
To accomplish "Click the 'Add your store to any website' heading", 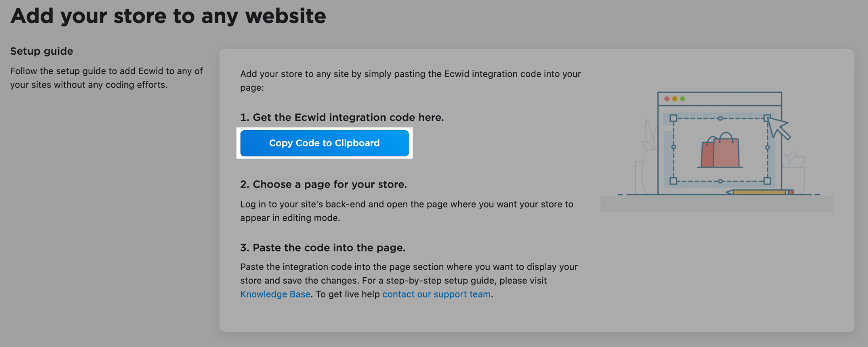I will [x=168, y=16].
